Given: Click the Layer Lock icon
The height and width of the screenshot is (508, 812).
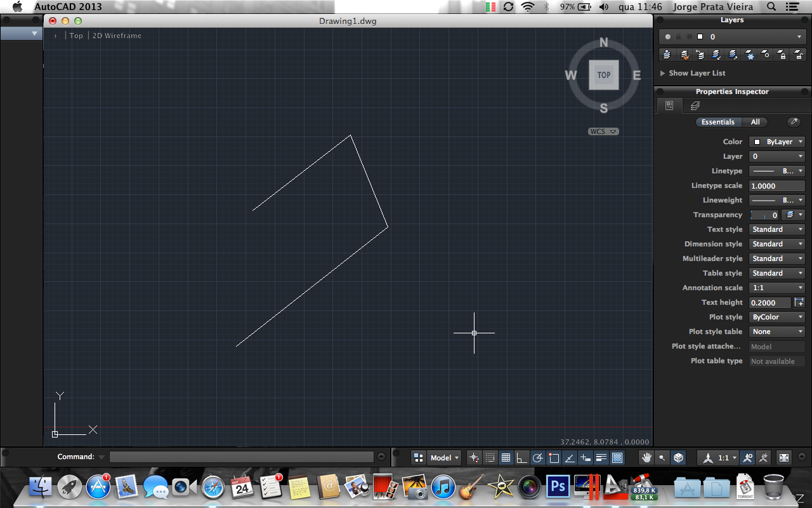Looking at the screenshot, I should point(782,55).
